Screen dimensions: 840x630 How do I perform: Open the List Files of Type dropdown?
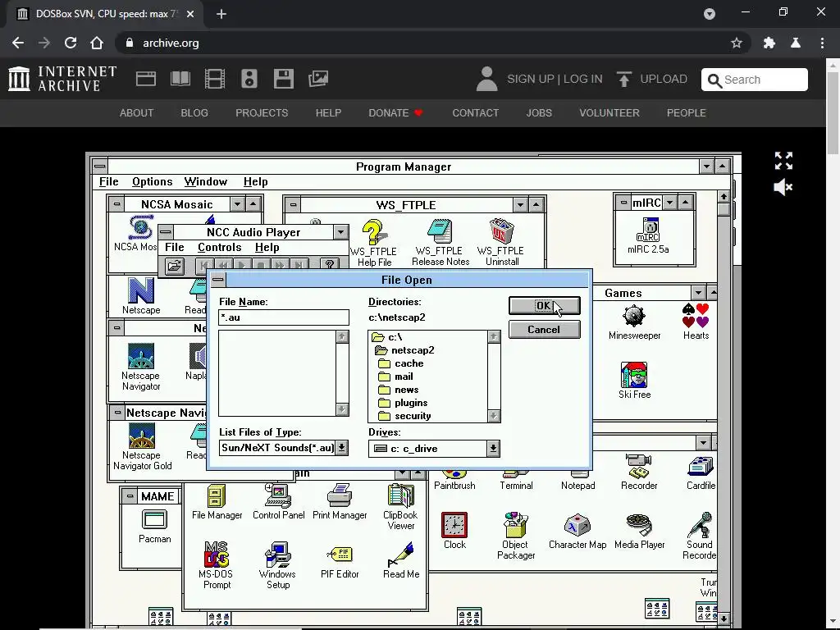342,448
